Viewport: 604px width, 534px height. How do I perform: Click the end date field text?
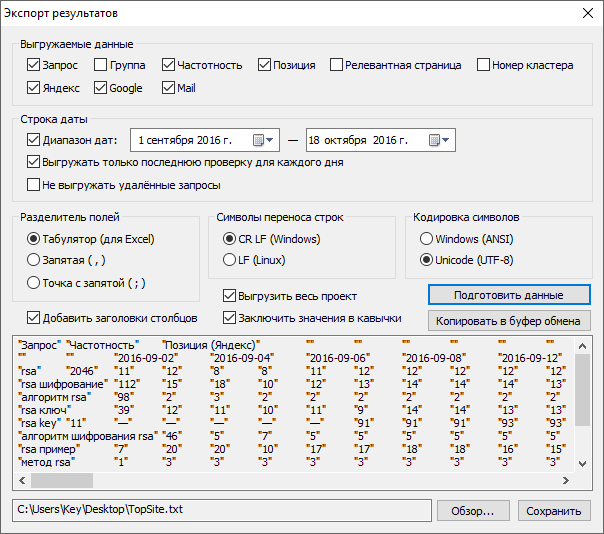[x=358, y=140]
